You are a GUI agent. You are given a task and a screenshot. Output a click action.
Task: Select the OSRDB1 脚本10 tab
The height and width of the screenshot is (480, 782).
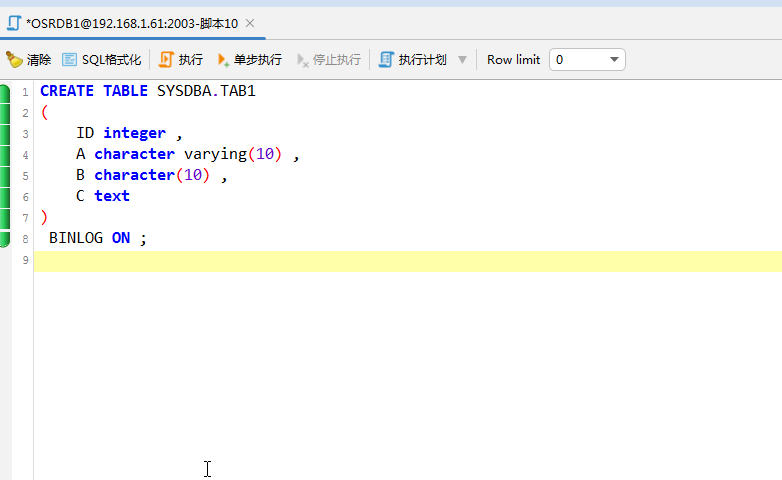(132, 22)
